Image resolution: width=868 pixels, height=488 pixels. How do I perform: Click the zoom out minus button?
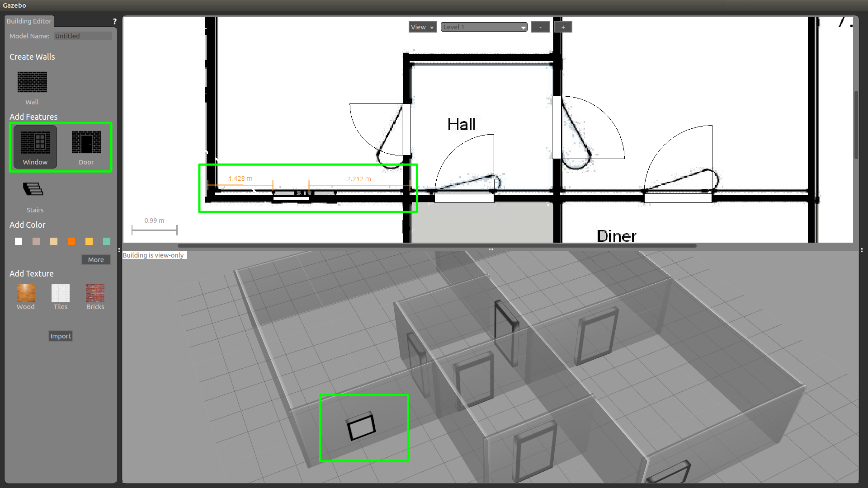click(539, 27)
